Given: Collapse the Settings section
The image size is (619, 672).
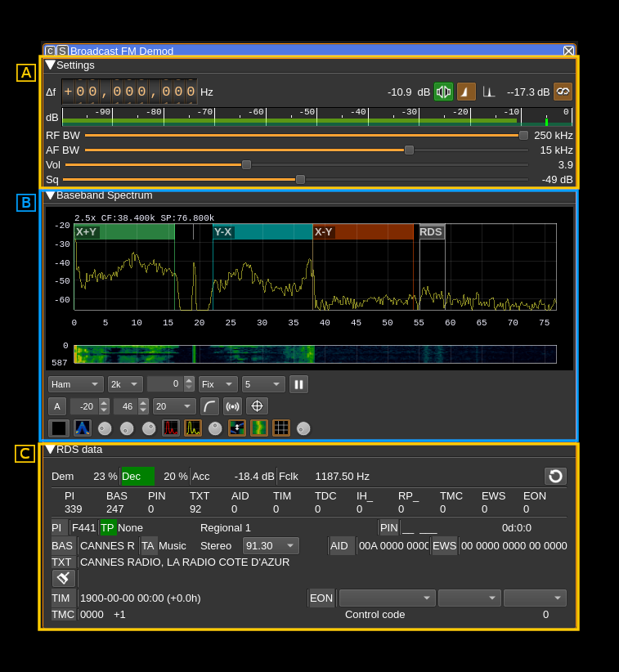Looking at the screenshot, I should pyautogui.click(x=50, y=65).
